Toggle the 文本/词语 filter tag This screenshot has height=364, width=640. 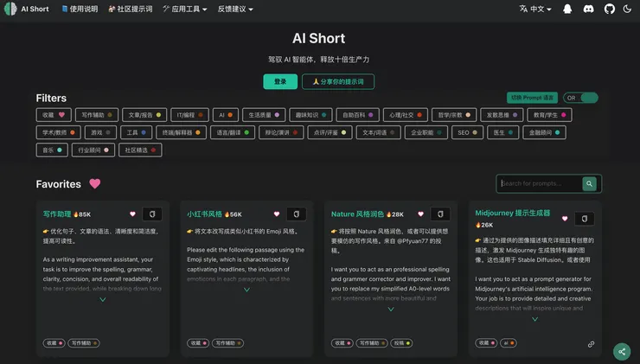(x=378, y=132)
